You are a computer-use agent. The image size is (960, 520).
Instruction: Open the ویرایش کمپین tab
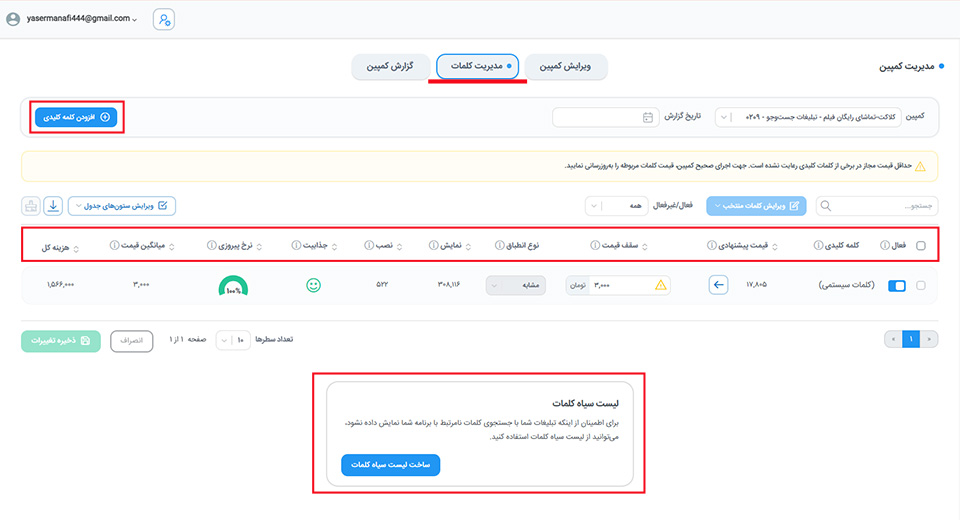click(566, 67)
